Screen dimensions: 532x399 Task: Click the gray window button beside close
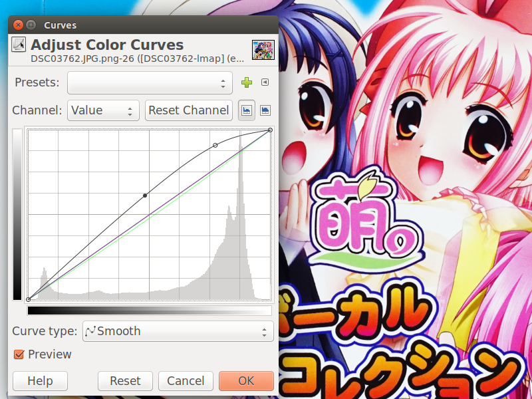(x=31, y=25)
